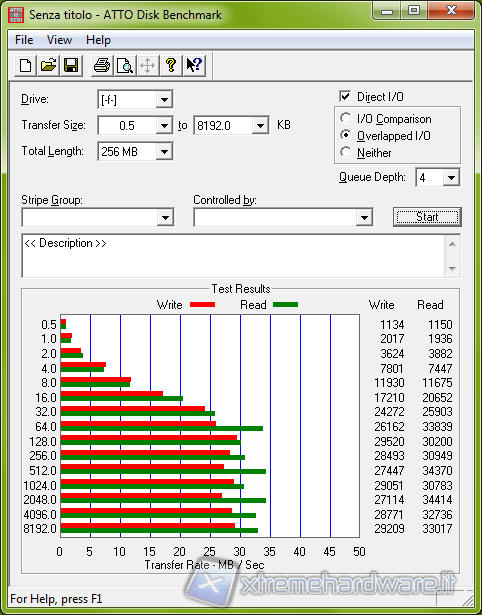Save results using the floppy disk icon
The image size is (482, 615).
(x=71, y=65)
